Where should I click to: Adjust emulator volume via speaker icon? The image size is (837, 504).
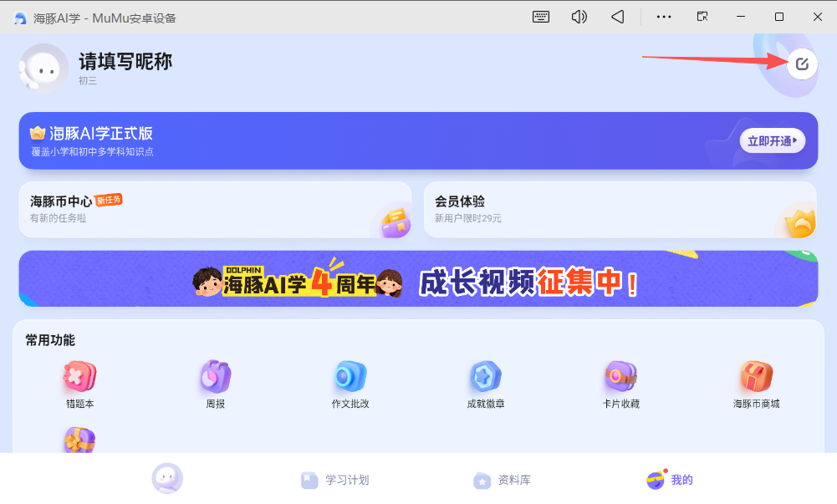click(x=579, y=16)
